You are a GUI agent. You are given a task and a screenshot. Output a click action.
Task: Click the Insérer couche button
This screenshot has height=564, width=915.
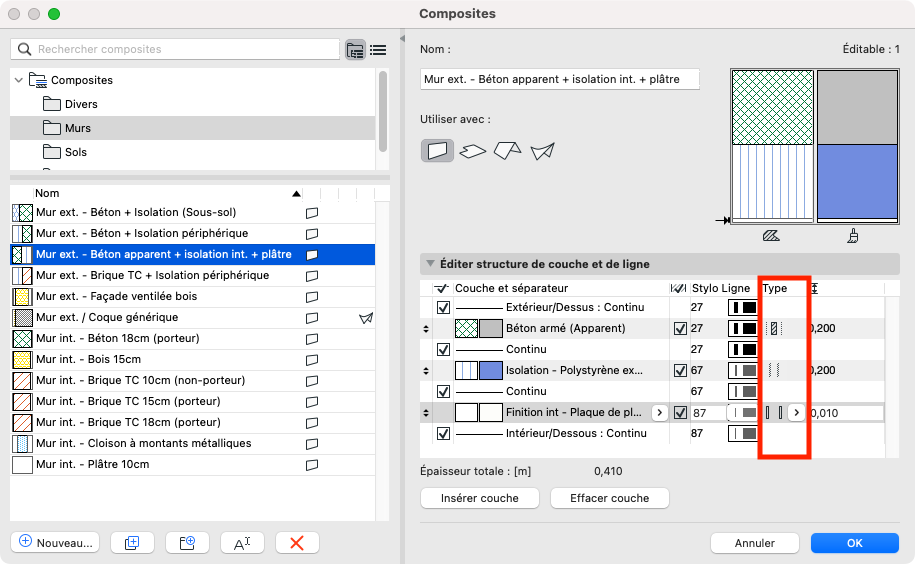click(x=479, y=498)
